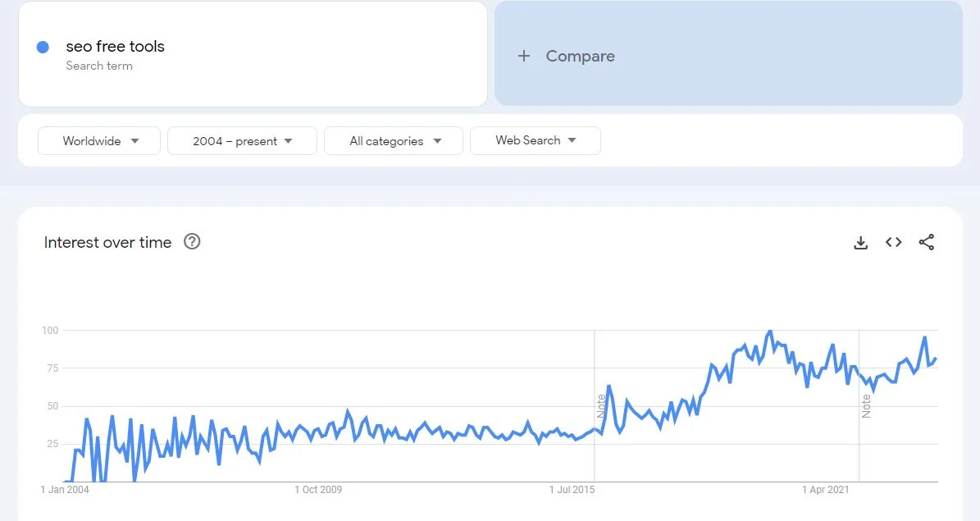
Task: Open the embed code for the trends chart
Action: [x=893, y=242]
